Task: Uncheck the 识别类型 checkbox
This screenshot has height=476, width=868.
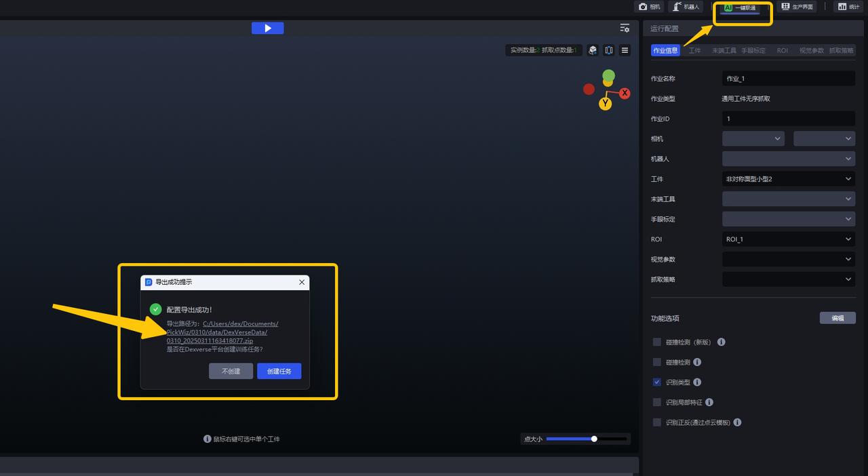Action: 656,382
